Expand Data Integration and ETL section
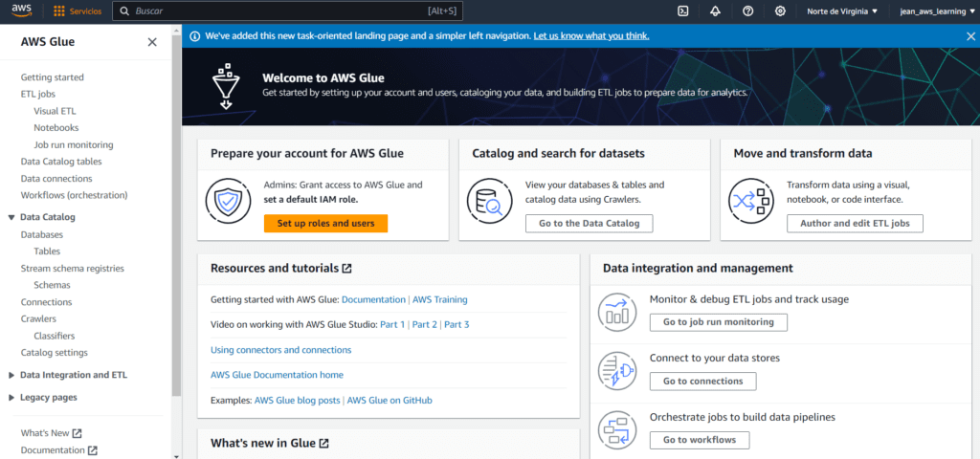The image size is (980, 459). coord(11,376)
